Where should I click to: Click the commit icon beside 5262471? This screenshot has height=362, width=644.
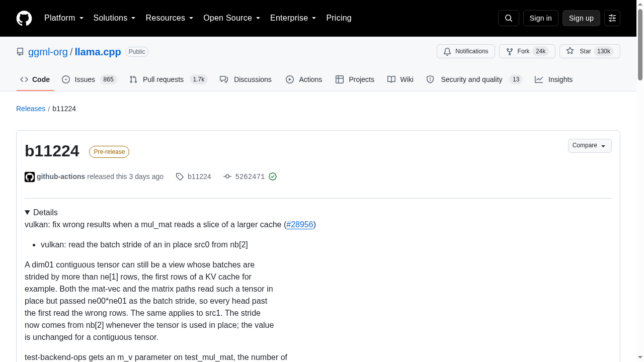[227, 177]
